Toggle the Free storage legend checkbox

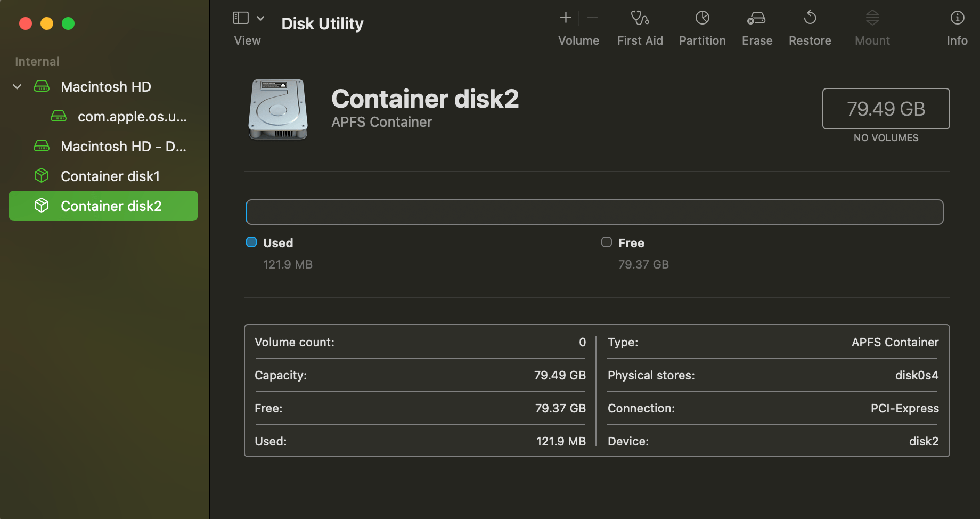click(x=606, y=242)
